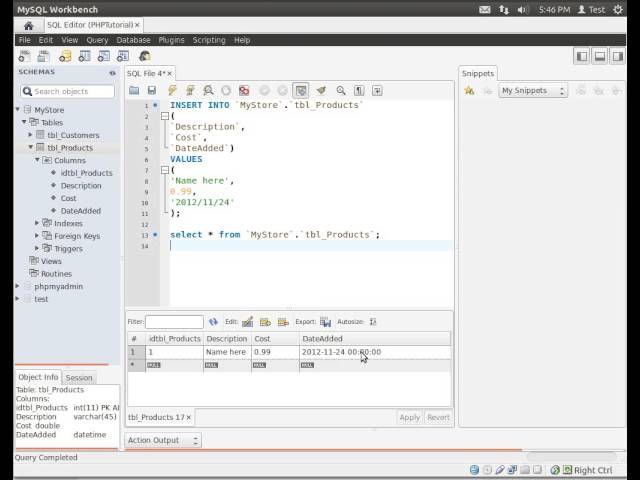Edit current row icon in result grid

pos(247,322)
